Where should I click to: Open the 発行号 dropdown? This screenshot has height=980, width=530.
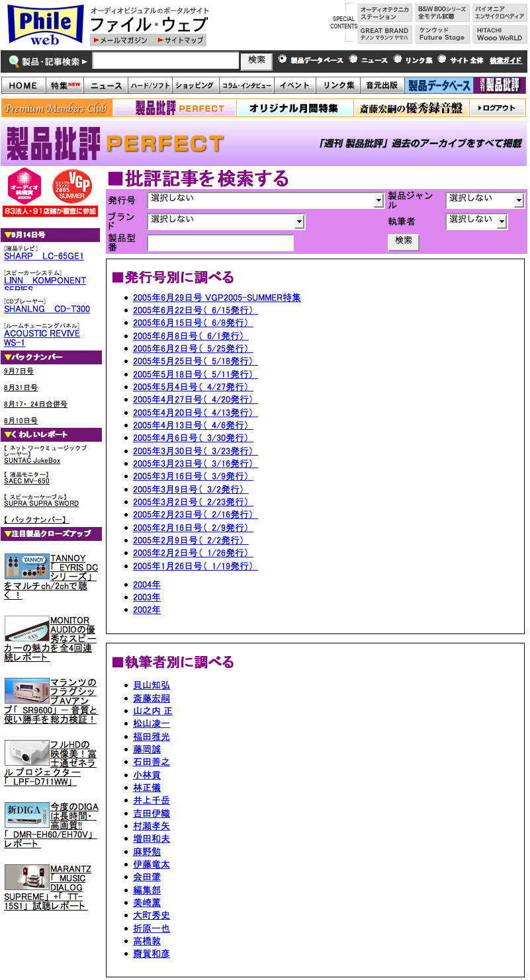click(x=266, y=200)
